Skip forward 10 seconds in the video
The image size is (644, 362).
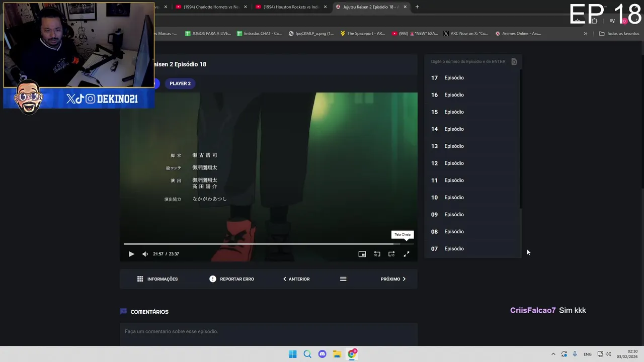[x=391, y=254]
